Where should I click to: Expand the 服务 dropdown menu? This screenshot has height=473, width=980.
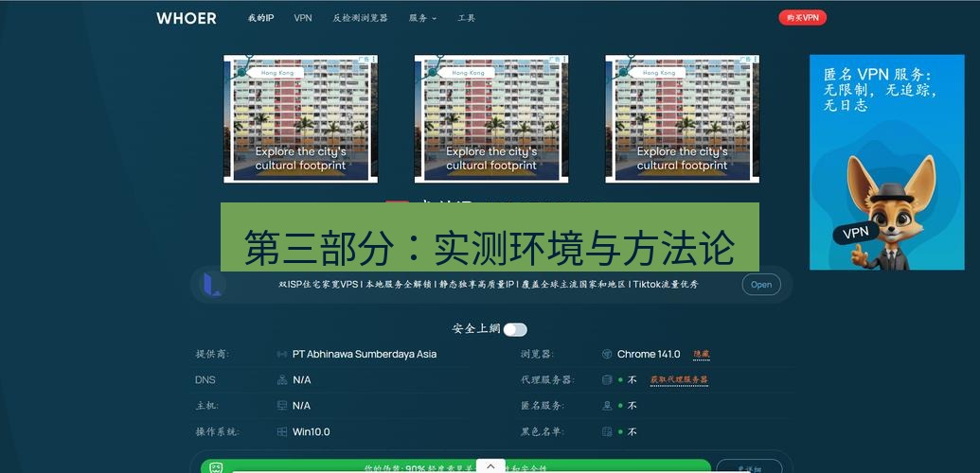click(423, 18)
